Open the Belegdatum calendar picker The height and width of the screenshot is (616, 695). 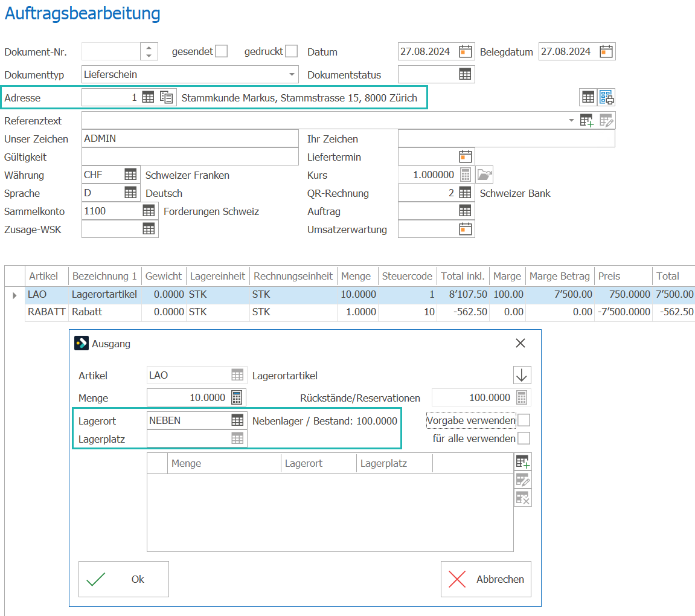point(606,51)
